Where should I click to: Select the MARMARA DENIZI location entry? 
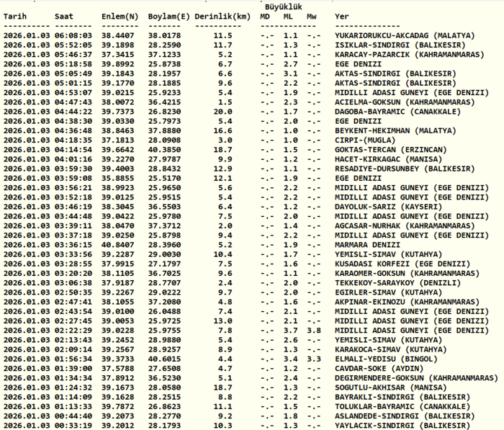coord(367,243)
